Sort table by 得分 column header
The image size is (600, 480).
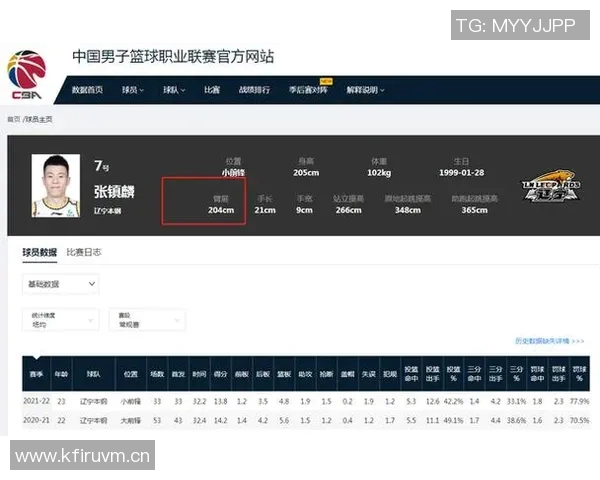(x=220, y=372)
